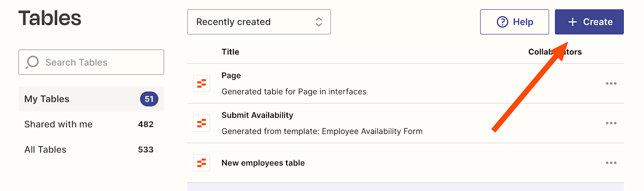Open more options for New employees table

(611, 162)
